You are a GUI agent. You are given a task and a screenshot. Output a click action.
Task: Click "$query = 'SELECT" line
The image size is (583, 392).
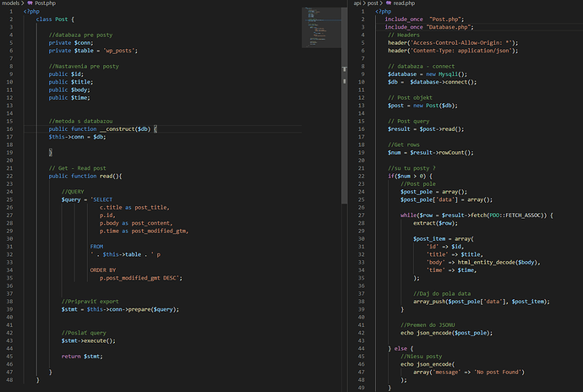point(87,199)
